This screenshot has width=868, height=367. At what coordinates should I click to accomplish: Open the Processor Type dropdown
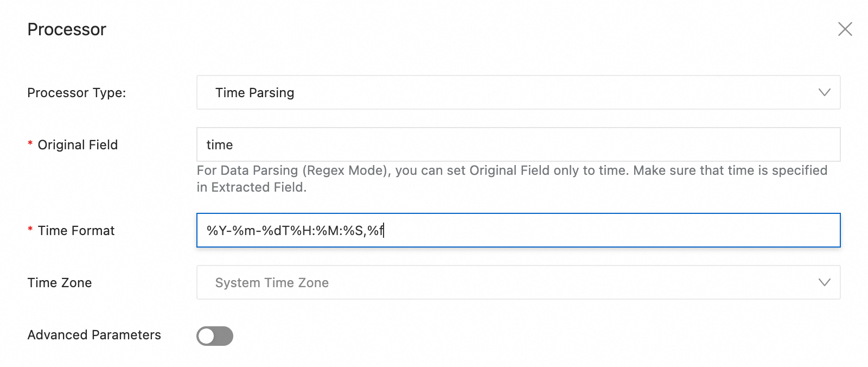pos(518,92)
